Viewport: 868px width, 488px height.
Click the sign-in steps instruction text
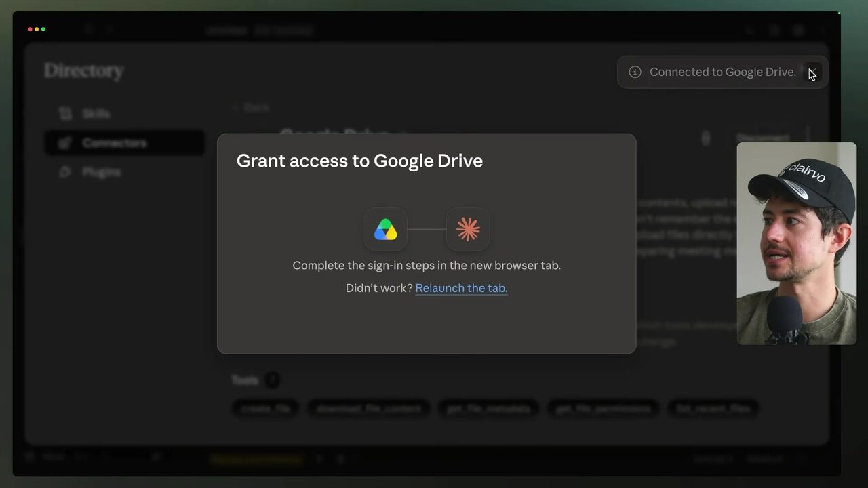(427, 266)
